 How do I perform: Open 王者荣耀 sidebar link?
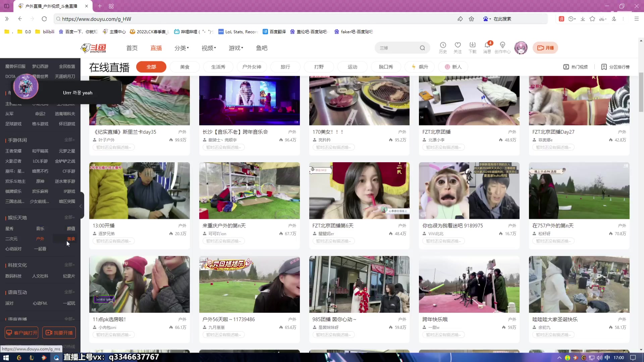[13, 151]
